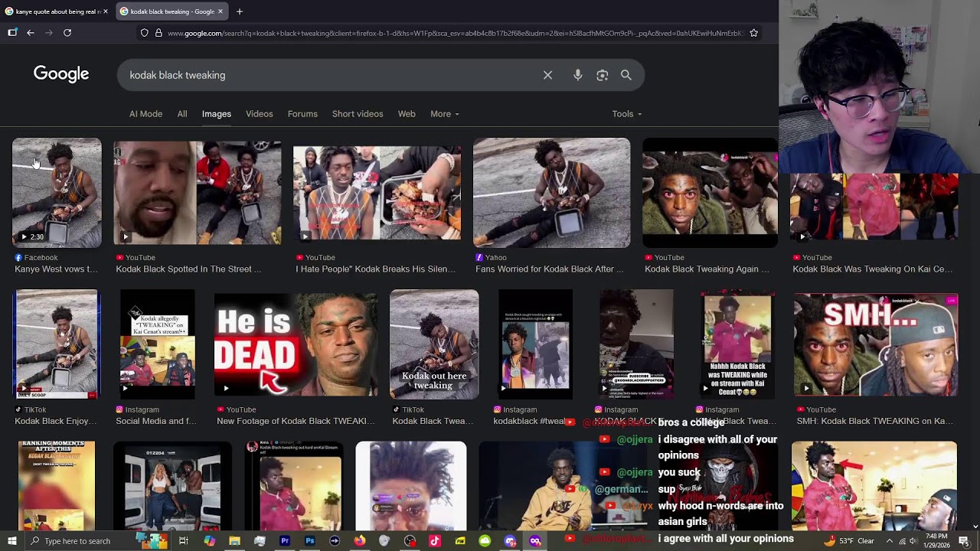Open Firefox from the taskbar

360,541
